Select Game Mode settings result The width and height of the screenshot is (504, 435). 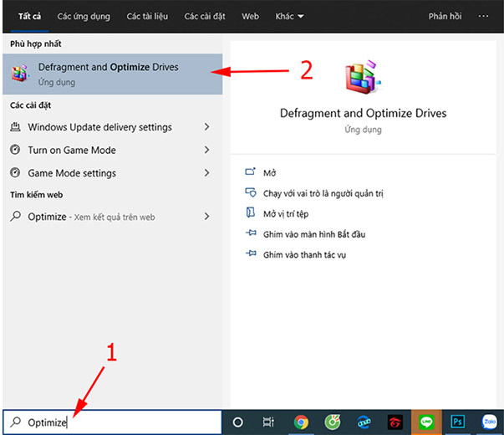[x=113, y=173]
